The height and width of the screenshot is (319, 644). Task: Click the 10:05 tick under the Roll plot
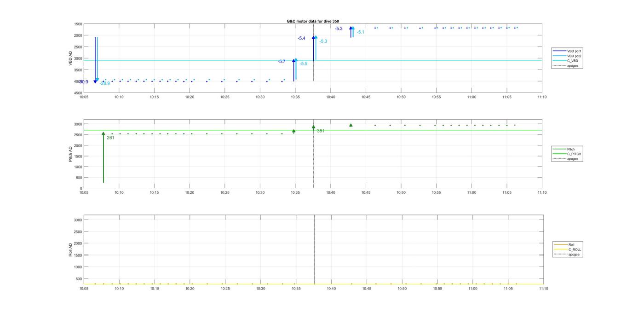point(84,289)
